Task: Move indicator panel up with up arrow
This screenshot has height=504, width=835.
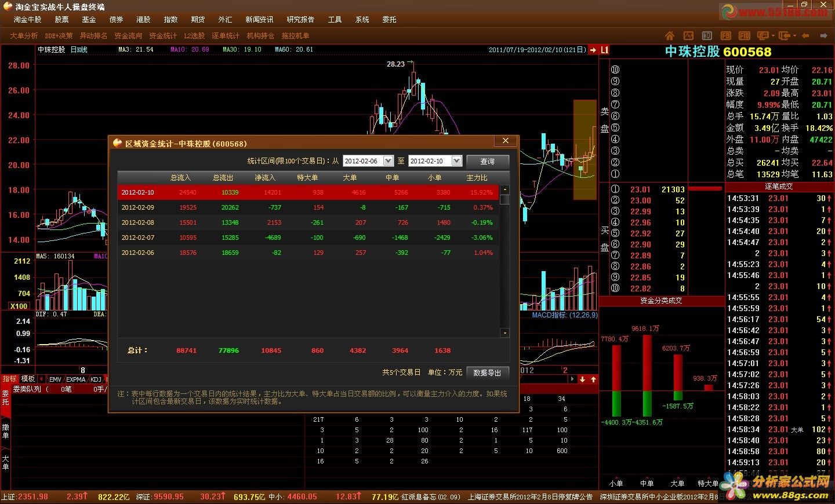Action: click(593, 379)
